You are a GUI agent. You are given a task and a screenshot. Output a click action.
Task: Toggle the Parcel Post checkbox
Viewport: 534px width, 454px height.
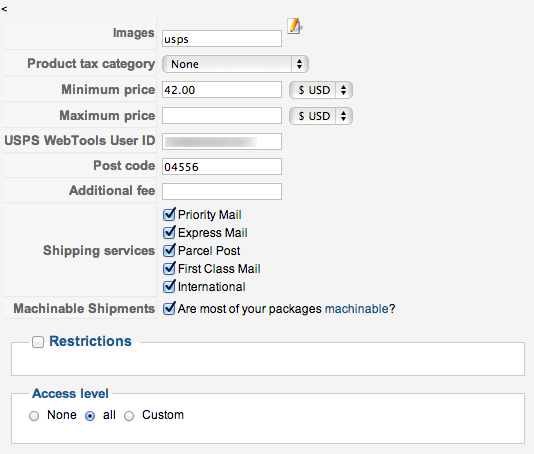(x=169, y=251)
